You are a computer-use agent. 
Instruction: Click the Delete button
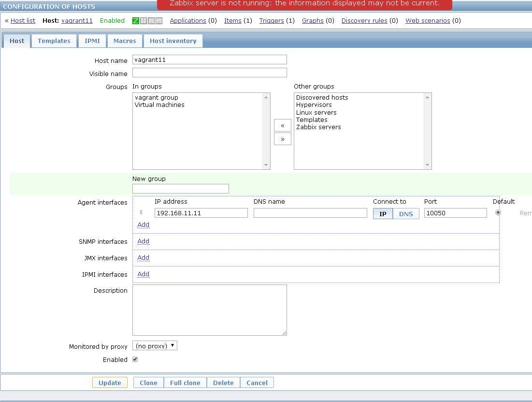click(223, 383)
